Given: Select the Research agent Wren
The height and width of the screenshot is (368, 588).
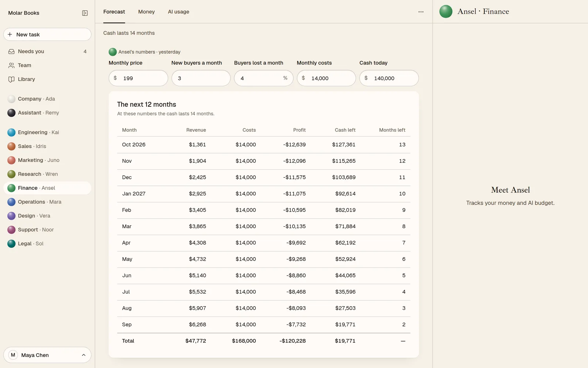Looking at the screenshot, I should pyautogui.click(x=47, y=174).
